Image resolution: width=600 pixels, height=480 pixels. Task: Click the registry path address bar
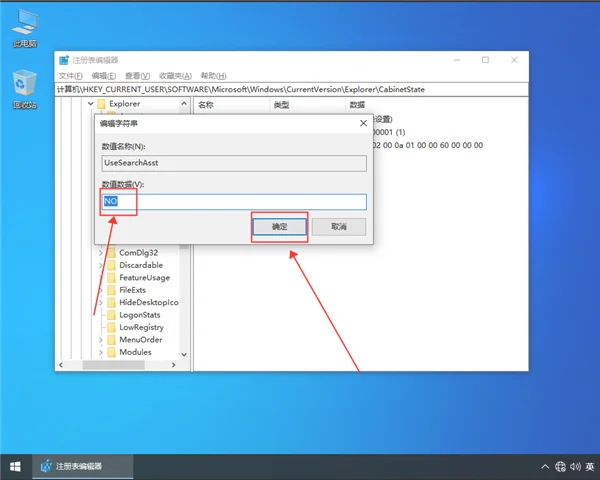(x=292, y=90)
